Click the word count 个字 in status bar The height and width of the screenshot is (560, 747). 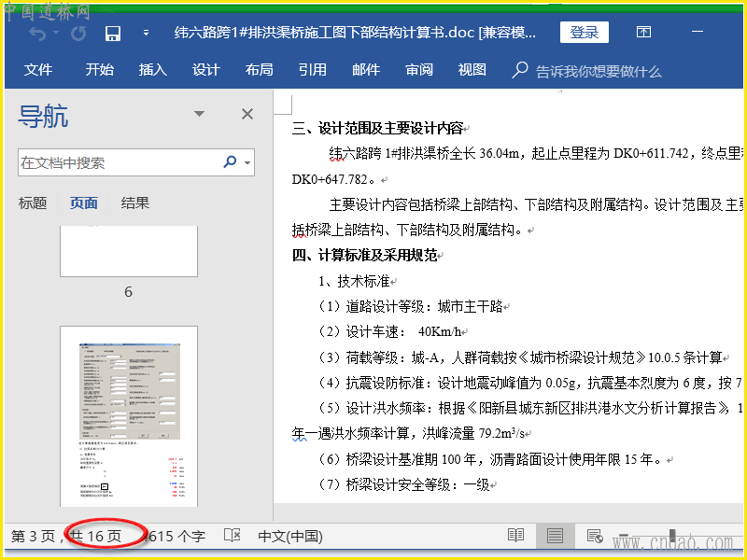tap(175, 536)
